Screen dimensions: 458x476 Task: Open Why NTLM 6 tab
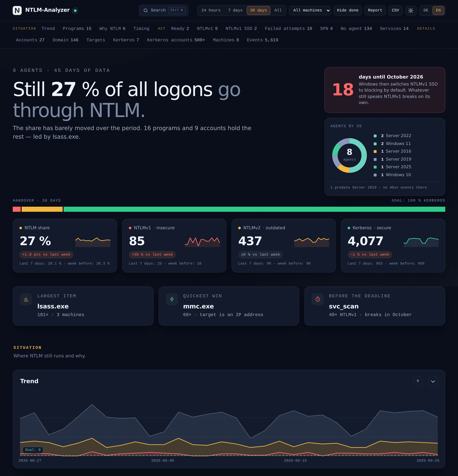click(112, 29)
